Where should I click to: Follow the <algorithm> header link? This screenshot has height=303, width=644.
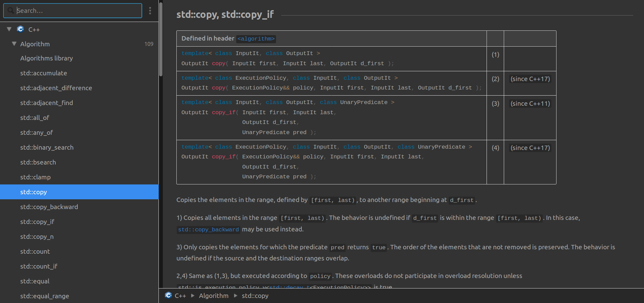(x=256, y=39)
